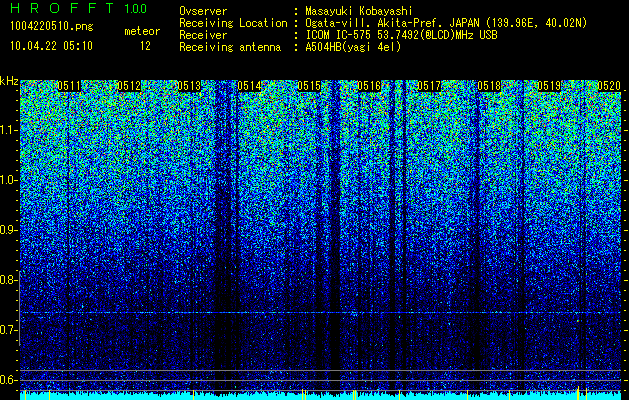Image resolution: width=629 pixels, height=400 pixels.
Task: Click the gray vertical bracket beside 0.8 label
Action: coord(20,308)
